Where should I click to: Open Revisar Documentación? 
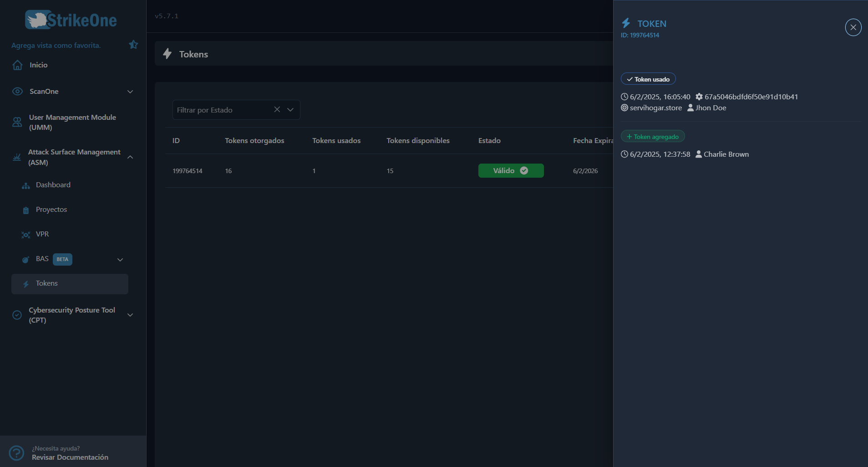70,457
